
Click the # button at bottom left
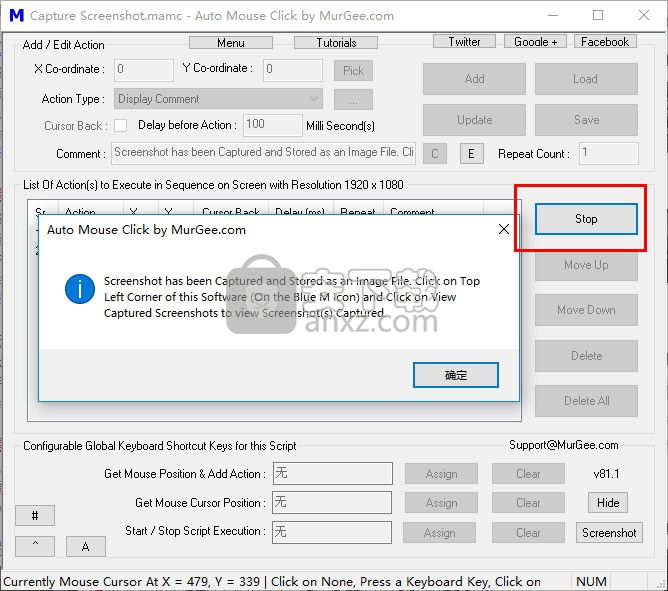[35, 516]
